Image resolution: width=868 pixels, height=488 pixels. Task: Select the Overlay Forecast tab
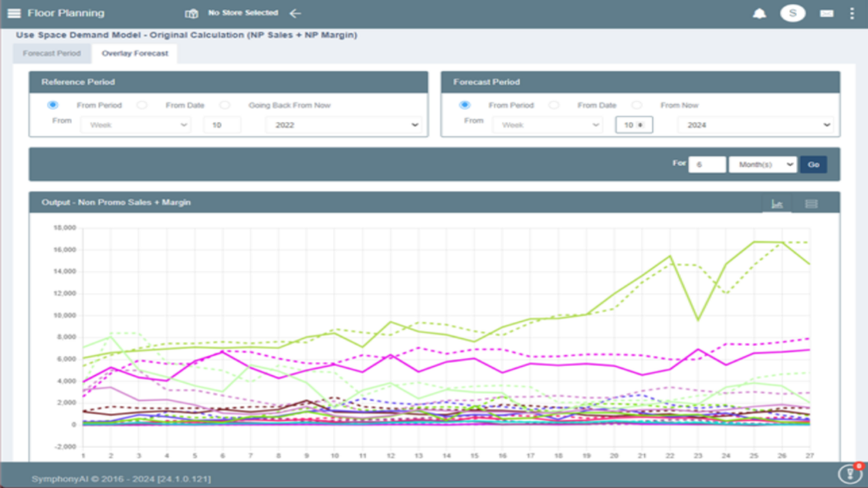134,53
